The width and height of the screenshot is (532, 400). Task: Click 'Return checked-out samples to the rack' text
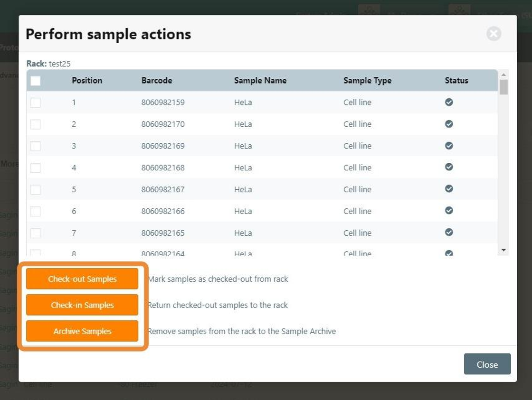[218, 305]
